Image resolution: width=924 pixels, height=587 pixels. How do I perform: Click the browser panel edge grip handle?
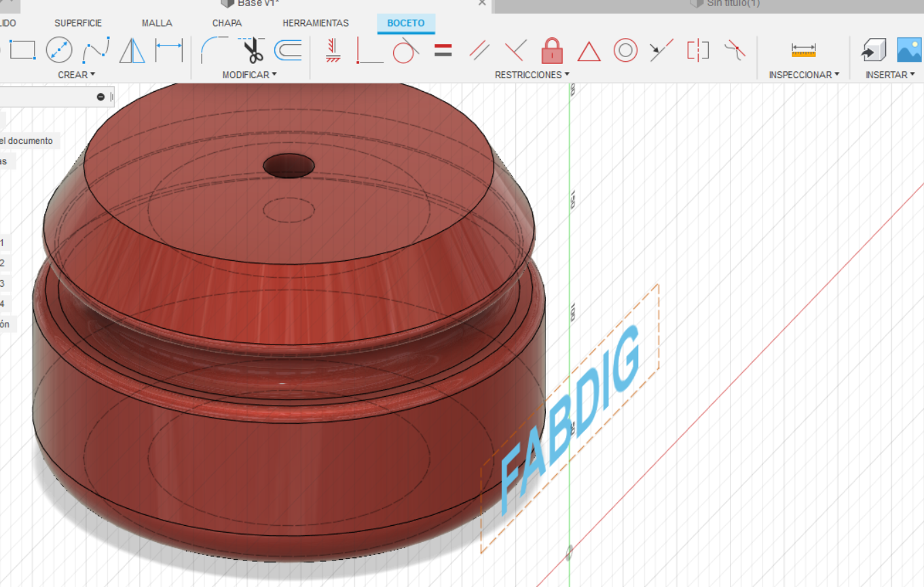click(111, 97)
